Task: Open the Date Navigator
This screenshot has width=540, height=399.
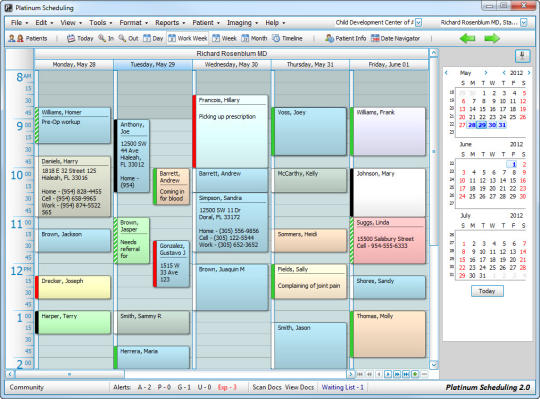Action: [395, 38]
